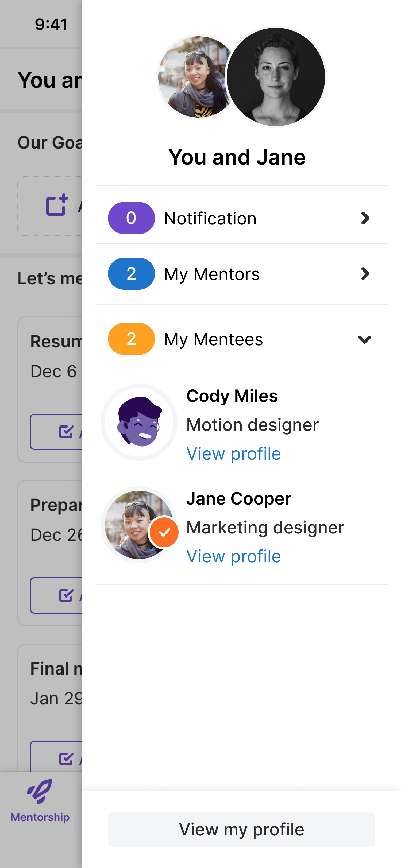Open the My Mentors menu row
Screen dimensions: 401x868
pyautogui.click(x=236, y=274)
